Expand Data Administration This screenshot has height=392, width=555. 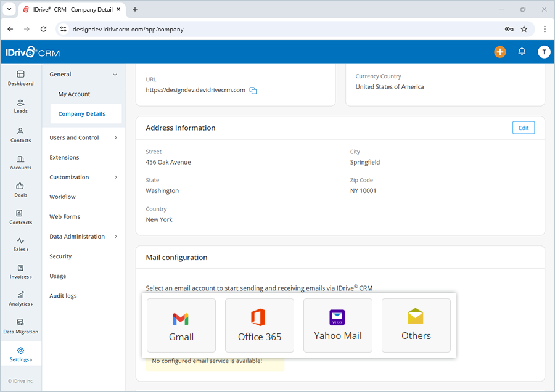coord(78,236)
